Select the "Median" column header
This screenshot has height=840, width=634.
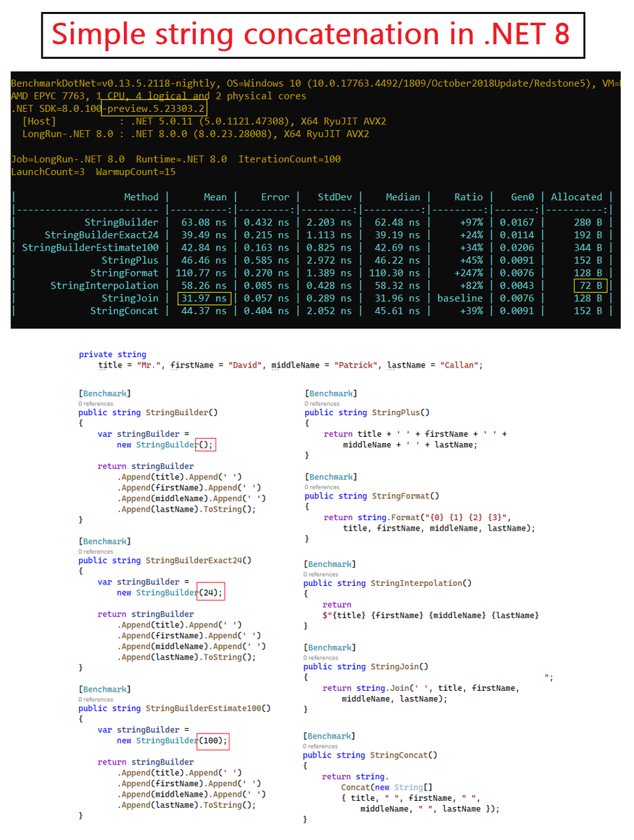[403, 197]
